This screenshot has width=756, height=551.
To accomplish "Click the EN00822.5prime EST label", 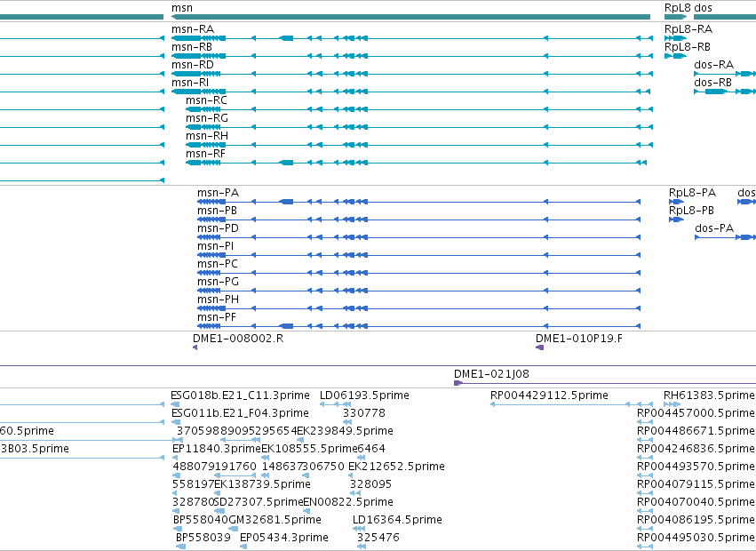I will tap(348, 502).
